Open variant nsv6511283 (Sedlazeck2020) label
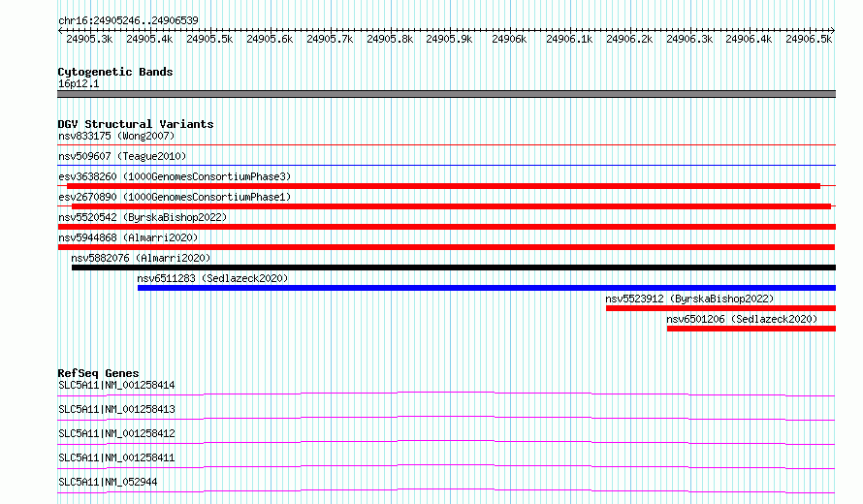863x504 pixels. [212, 278]
